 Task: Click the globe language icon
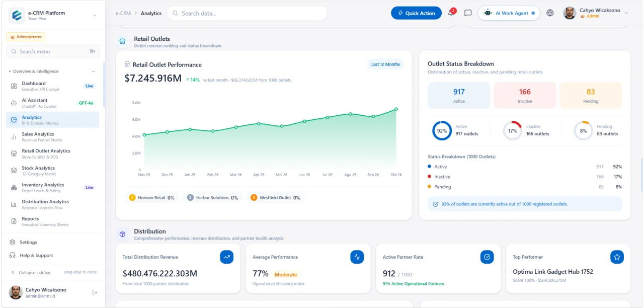point(550,13)
